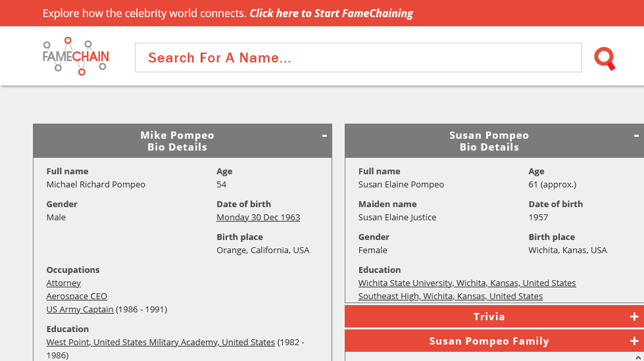Open the FameChain logo home link
The width and height of the screenshot is (644, 361).
[x=76, y=57]
